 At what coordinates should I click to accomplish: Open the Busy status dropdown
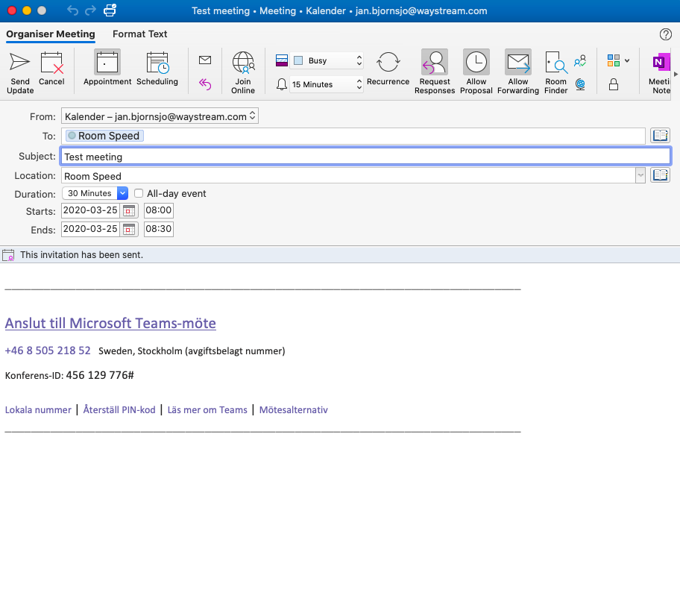click(327, 60)
